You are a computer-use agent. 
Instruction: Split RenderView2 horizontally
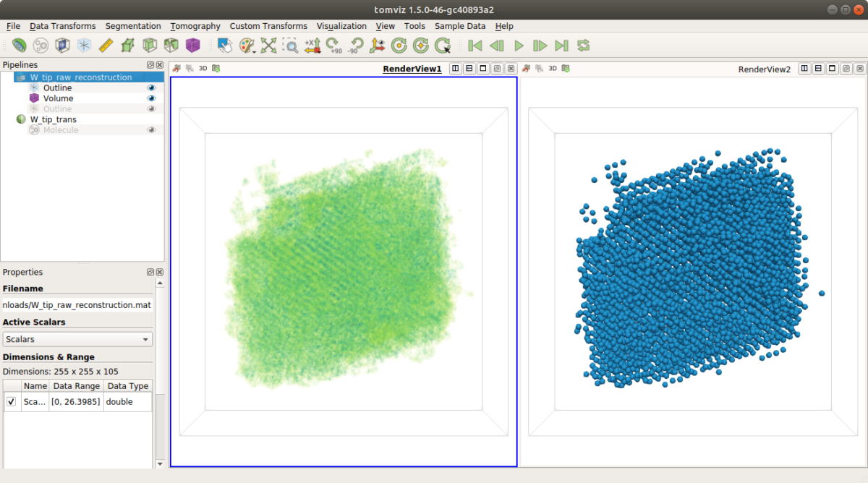804,68
